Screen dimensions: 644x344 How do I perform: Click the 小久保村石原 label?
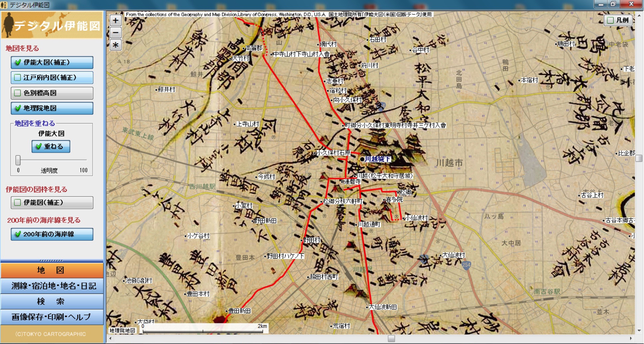[x=333, y=153]
